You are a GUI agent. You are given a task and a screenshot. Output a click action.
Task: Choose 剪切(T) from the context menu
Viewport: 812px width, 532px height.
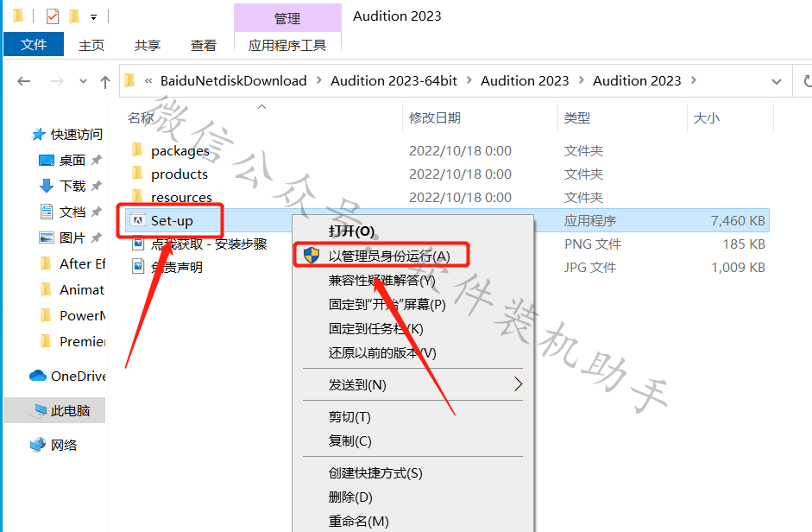[x=349, y=417]
